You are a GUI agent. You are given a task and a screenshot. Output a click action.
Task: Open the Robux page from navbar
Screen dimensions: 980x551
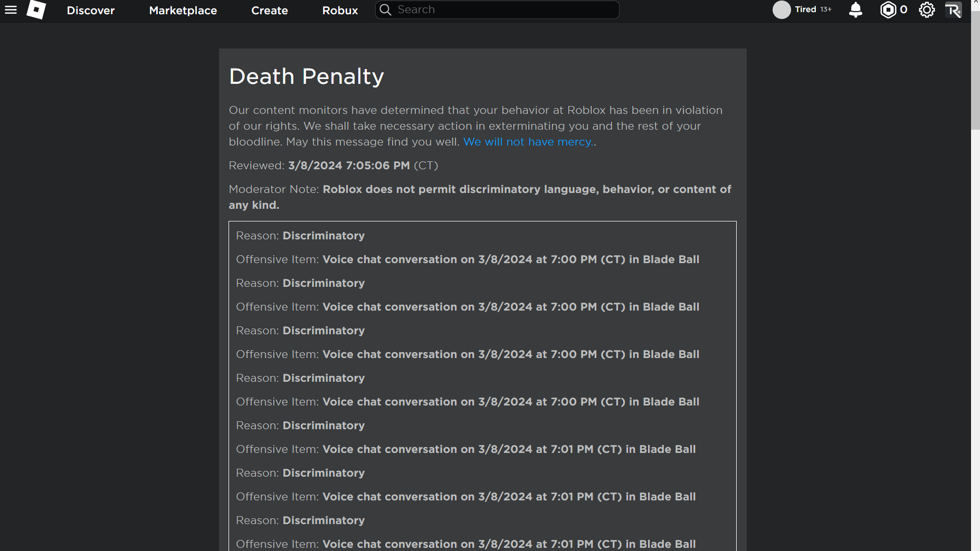point(340,11)
